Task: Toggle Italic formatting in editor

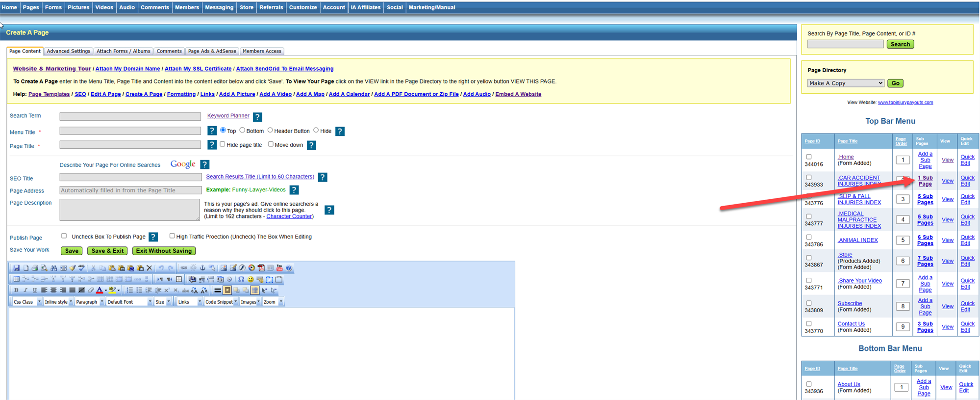Action: click(25, 290)
